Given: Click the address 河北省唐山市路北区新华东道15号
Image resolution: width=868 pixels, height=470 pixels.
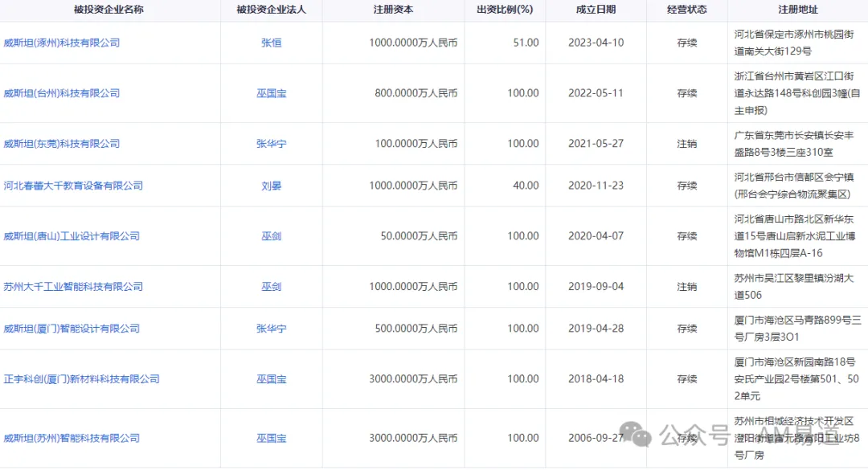Looking at the screenshot, I should pos(795,236).
